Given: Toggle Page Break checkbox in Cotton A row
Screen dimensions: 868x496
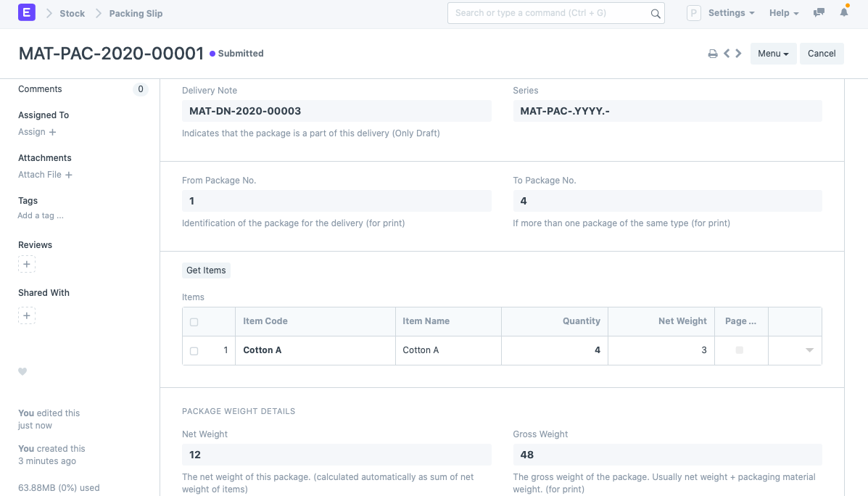Looking at the screenshot, I should click(740, 350).
